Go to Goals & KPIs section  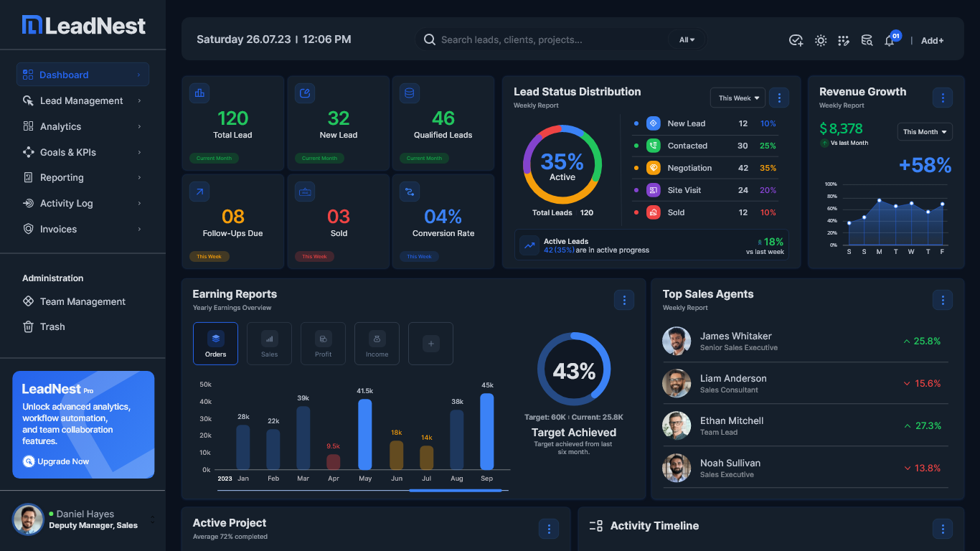pyautogui.click(x=83, y=152)
